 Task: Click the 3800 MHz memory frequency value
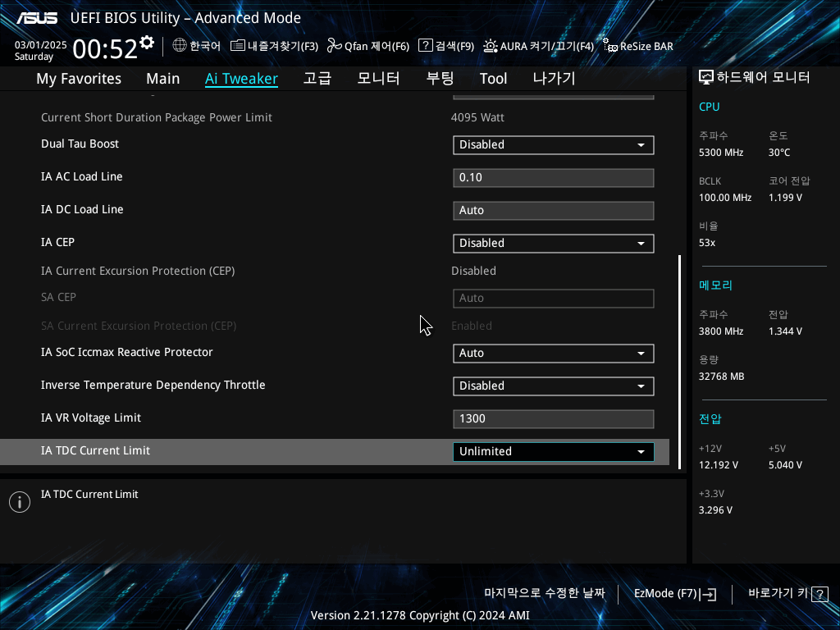pyautogui.click(x=720, y=331)
